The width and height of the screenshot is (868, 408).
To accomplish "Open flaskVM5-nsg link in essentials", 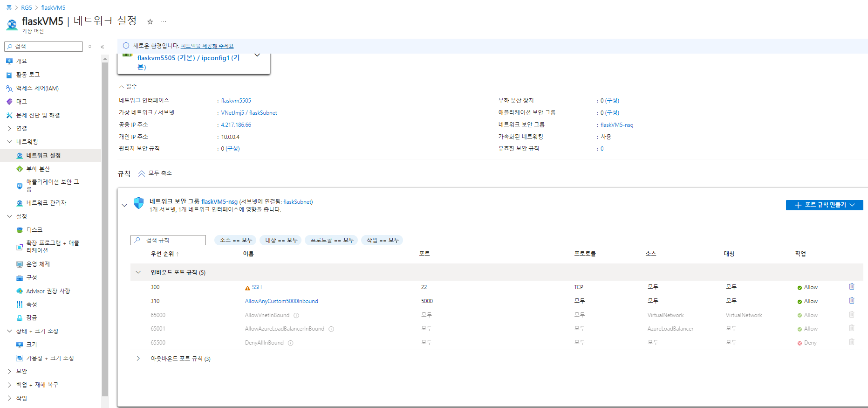I will click(x=617, y=125).
